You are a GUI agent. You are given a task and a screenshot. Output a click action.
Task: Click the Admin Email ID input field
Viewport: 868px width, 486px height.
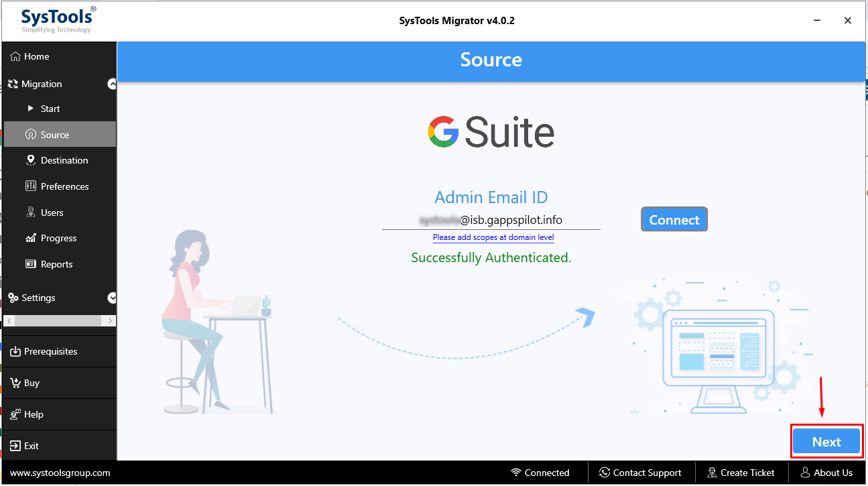tap(491, 220)
